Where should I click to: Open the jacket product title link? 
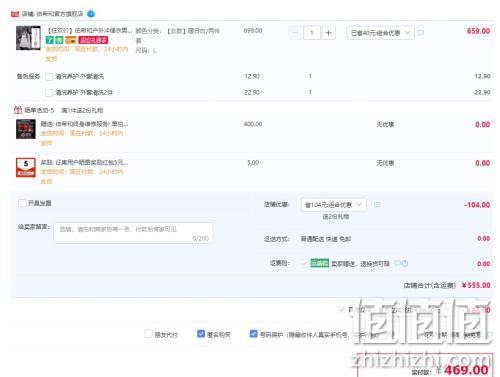tap(89, 31)
